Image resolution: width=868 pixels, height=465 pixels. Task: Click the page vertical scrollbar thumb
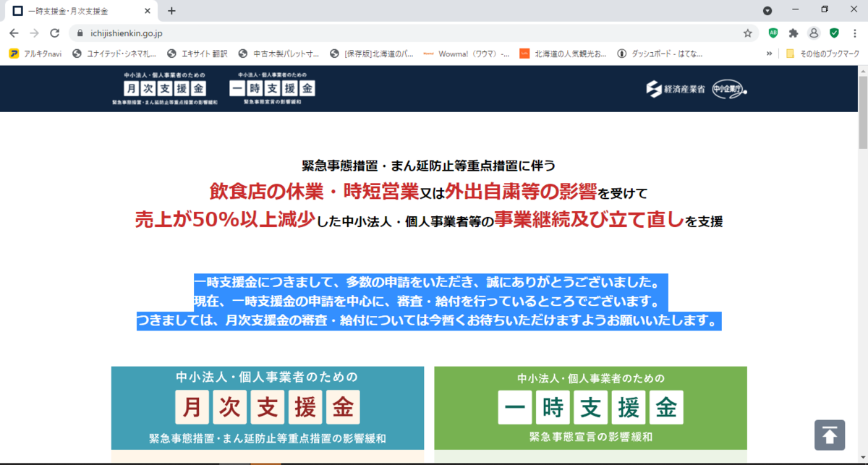(x=862, y=111)
